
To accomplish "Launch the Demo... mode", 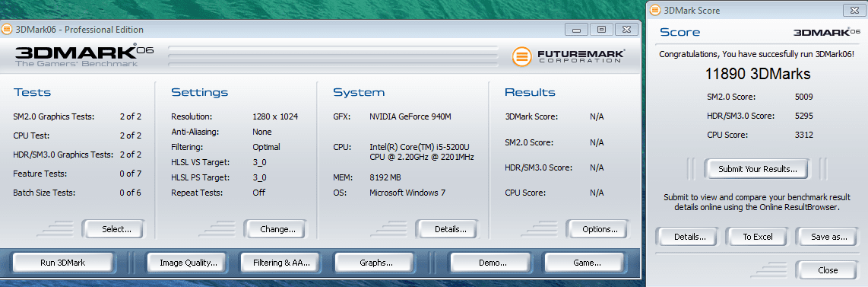I will click(491, 263).
